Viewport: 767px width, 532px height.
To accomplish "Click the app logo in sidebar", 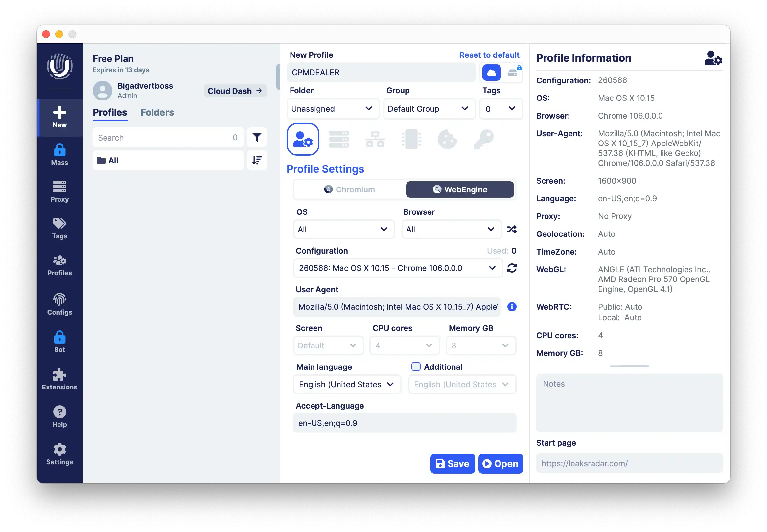I will 60,66.
